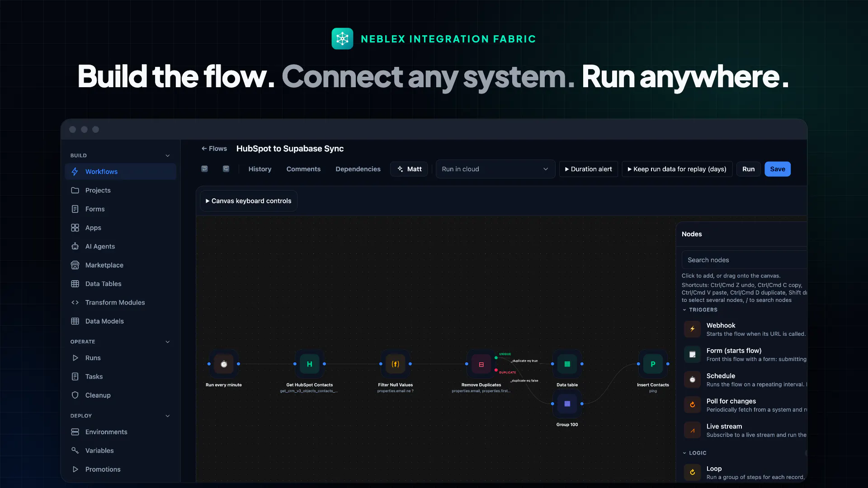Image resolution: width=868 pixels, height=488 pixels.
Task: Go to Data Tables in sidebar
Action: [120, 284]
